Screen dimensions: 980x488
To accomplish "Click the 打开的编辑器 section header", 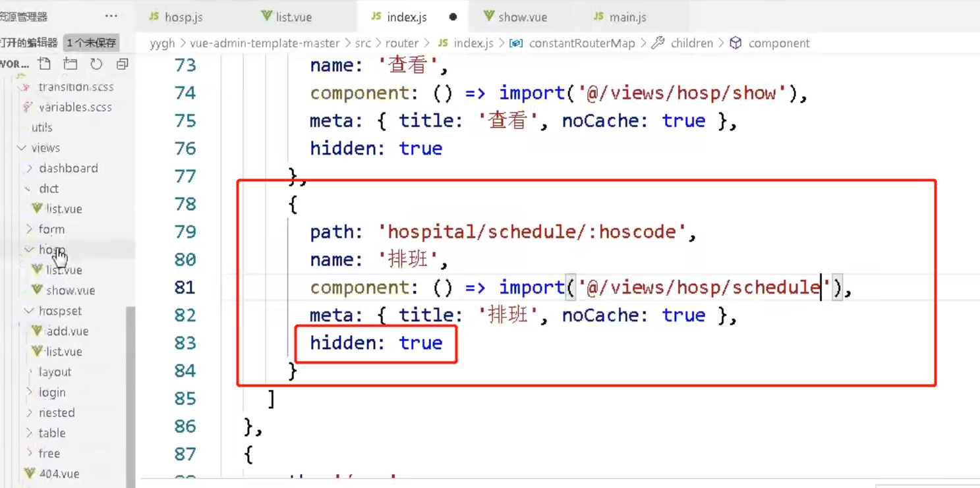I will click(29, 43).
